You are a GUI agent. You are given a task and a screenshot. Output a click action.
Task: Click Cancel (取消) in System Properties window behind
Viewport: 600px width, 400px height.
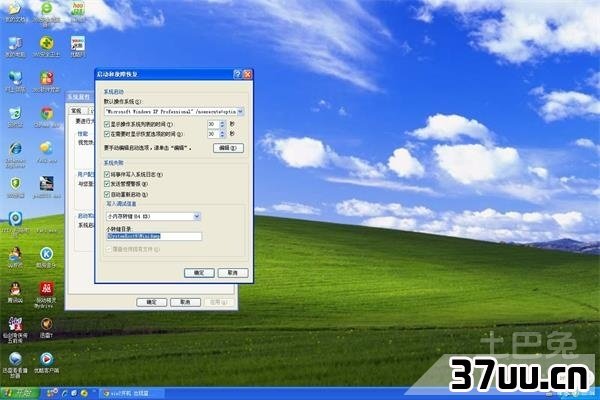(x=185, y=302)
